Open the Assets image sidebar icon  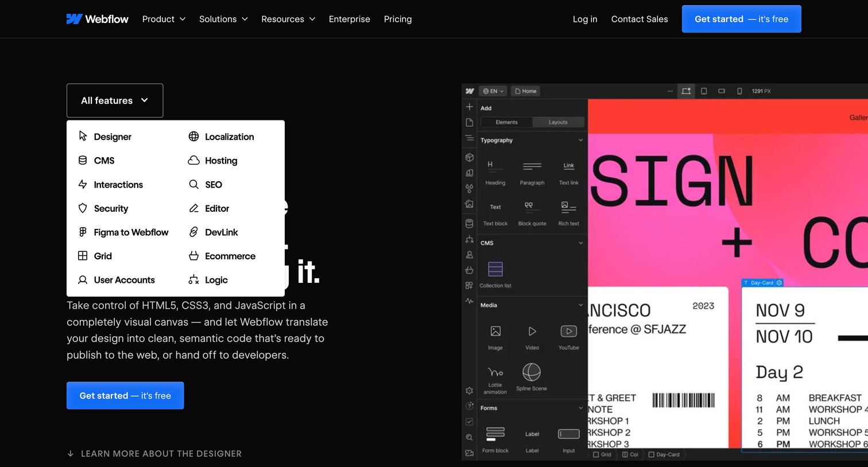click(470, 204)
